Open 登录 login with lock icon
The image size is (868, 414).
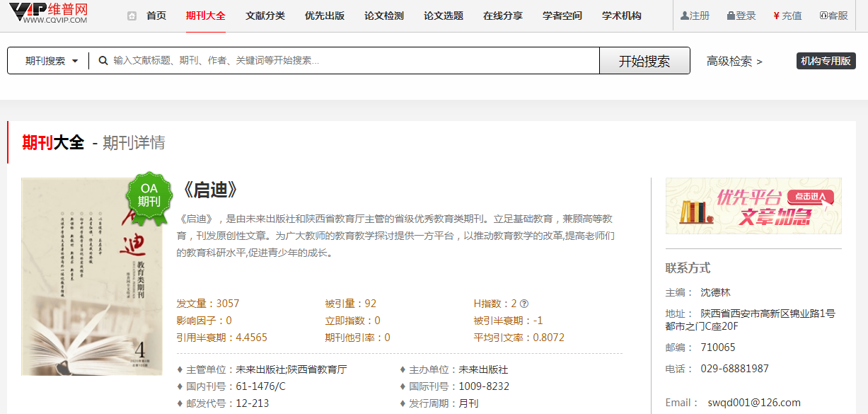(741, 16)
